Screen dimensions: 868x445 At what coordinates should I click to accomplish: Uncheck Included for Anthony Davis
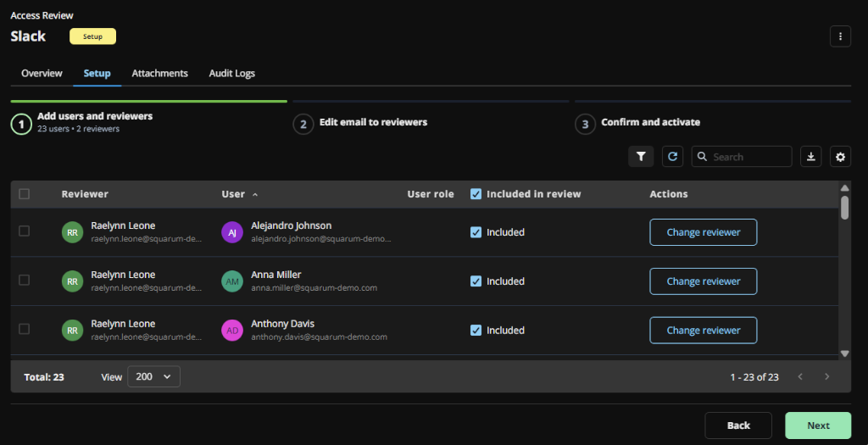476,331
